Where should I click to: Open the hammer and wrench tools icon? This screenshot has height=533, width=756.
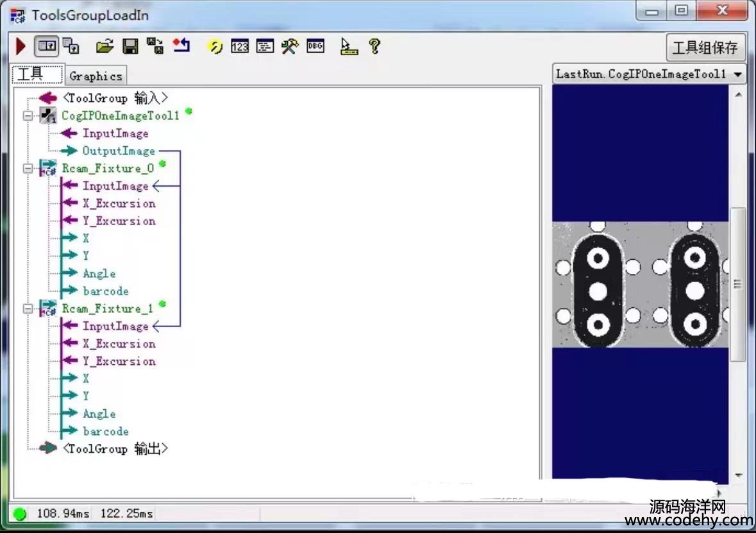(x=290, y=46)
